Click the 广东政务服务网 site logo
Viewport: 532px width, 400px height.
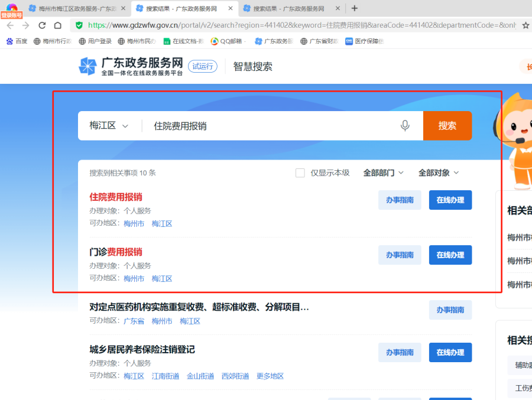[131, 66]
